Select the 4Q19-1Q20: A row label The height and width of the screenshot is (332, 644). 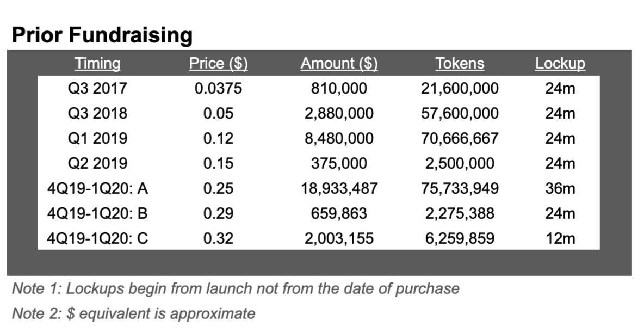(97, 189)
